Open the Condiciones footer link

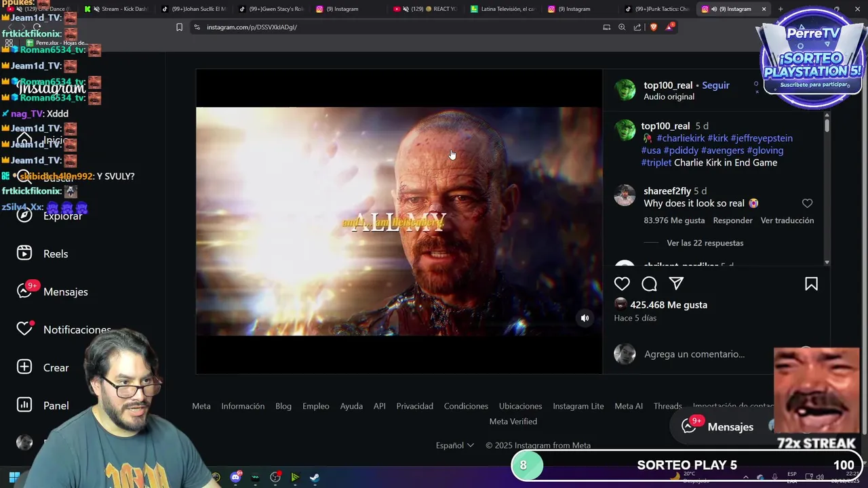pos(466,406)
